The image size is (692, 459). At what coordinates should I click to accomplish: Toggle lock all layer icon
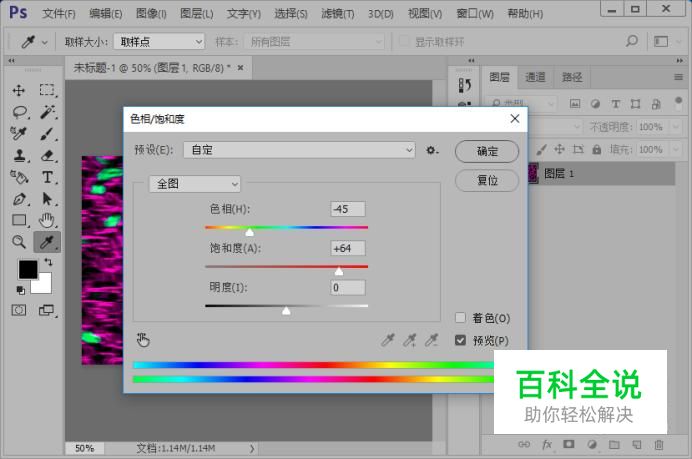[x=596, y=149]
